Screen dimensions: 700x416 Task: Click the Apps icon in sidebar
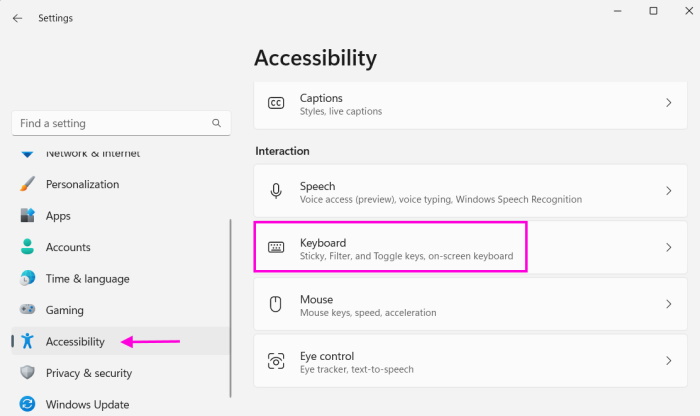(x=28, y=216)
